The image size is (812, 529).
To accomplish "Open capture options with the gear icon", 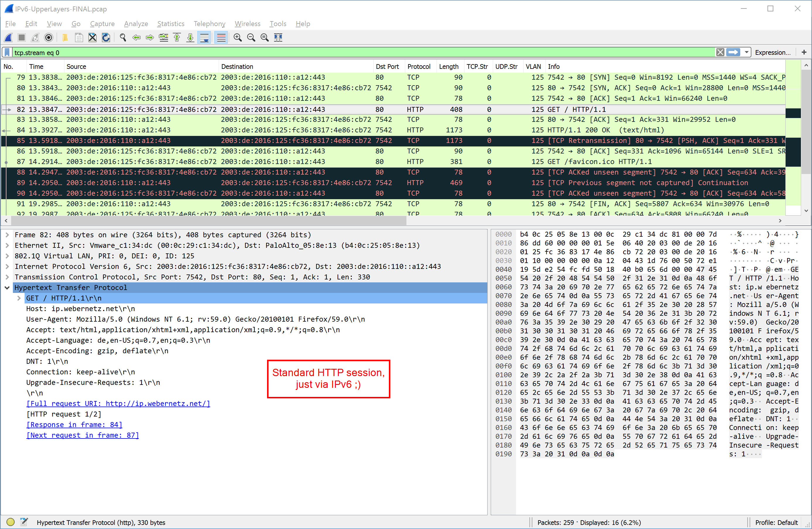I will 49,37.
